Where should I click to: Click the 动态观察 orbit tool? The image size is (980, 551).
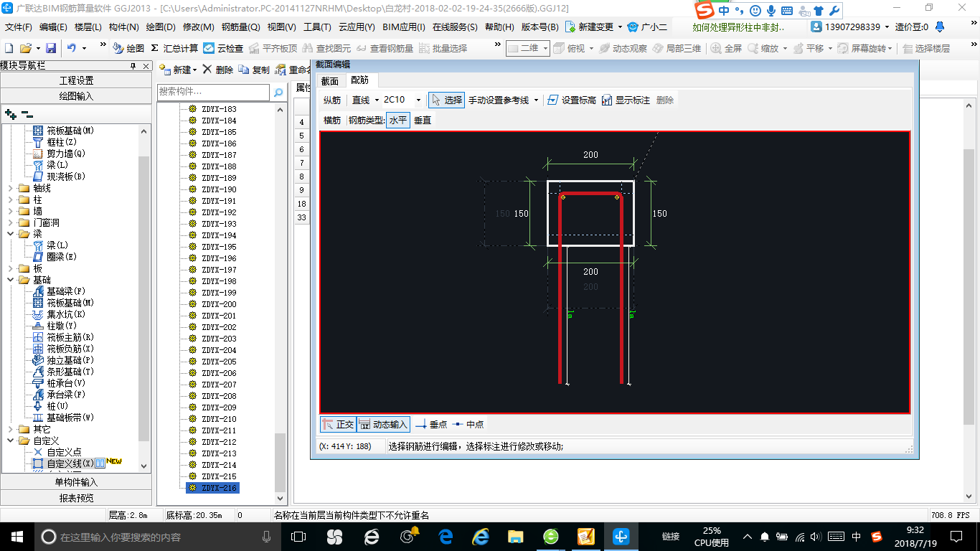pos(623,48)
